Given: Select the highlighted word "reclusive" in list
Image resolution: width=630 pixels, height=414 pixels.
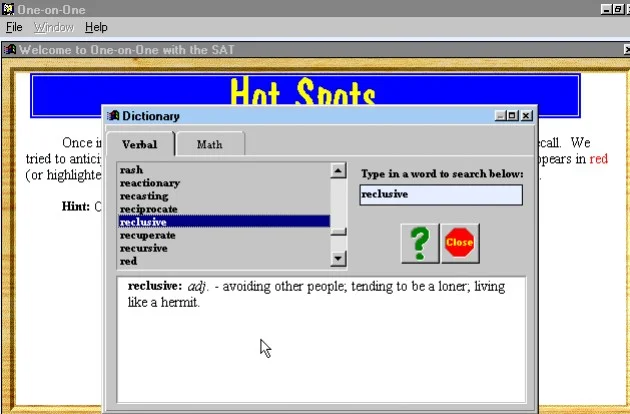Looking at the screenshot, I should pyautogui.click(x=224, y=221).
